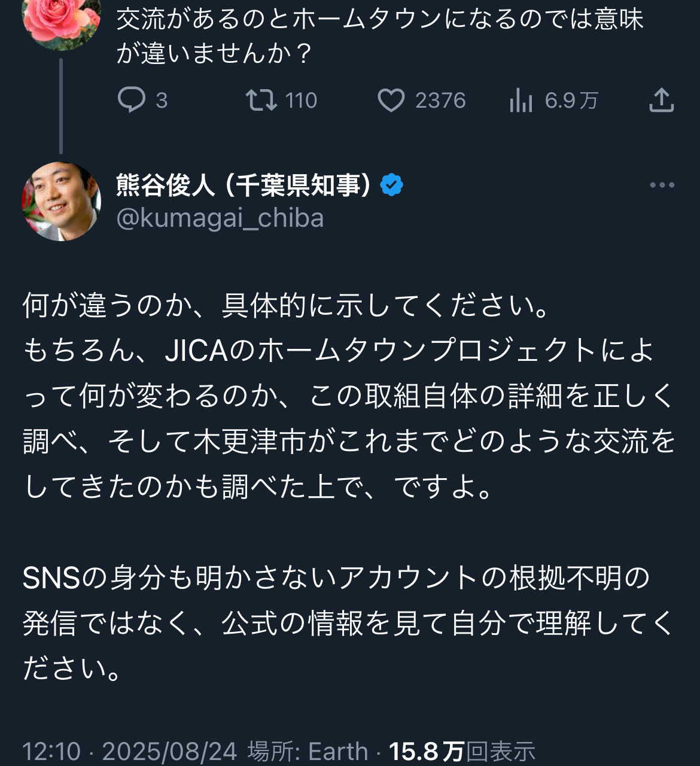Tap the blue verified badge

coord(392,186)
